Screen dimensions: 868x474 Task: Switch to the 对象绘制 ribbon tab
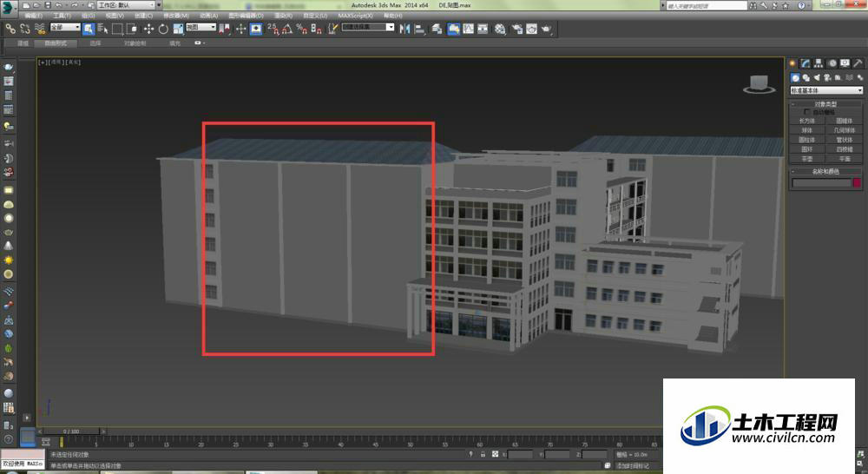point(135,43)
